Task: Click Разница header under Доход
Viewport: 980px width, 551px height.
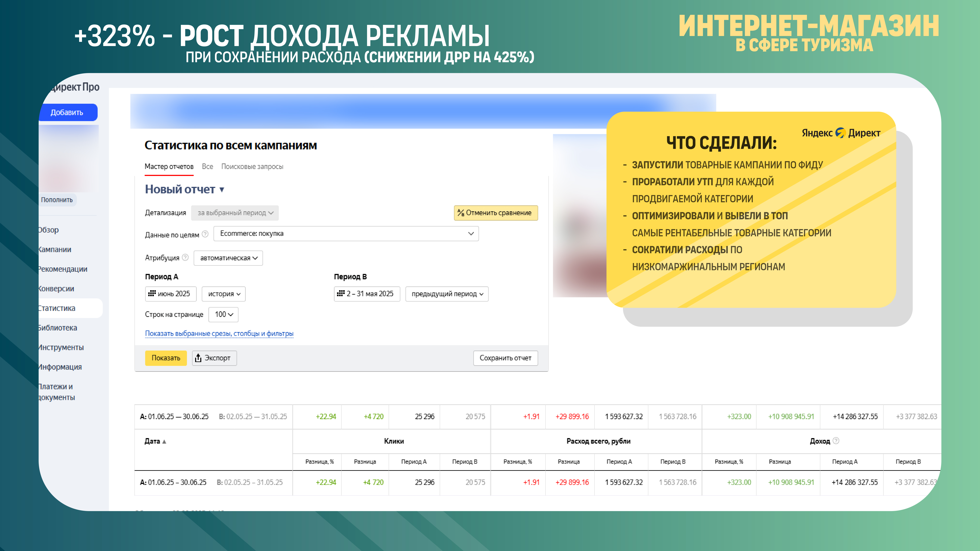Action: point(780,462)
